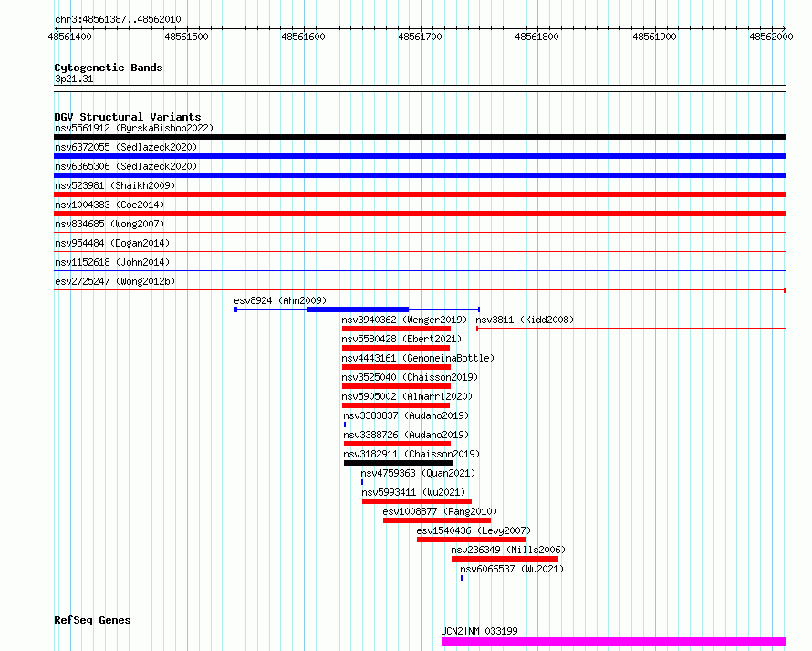Open the nsv523981 (Shaikh2009) variant label
This screenshot has width=812, height=651.
point(114,185)
